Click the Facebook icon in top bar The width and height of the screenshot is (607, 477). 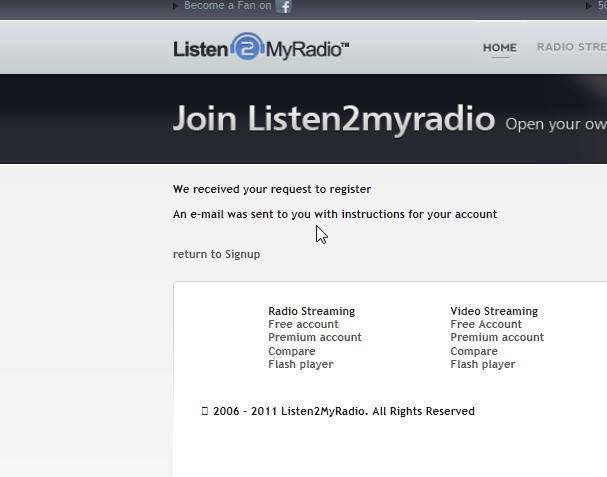tap(283, 6)
